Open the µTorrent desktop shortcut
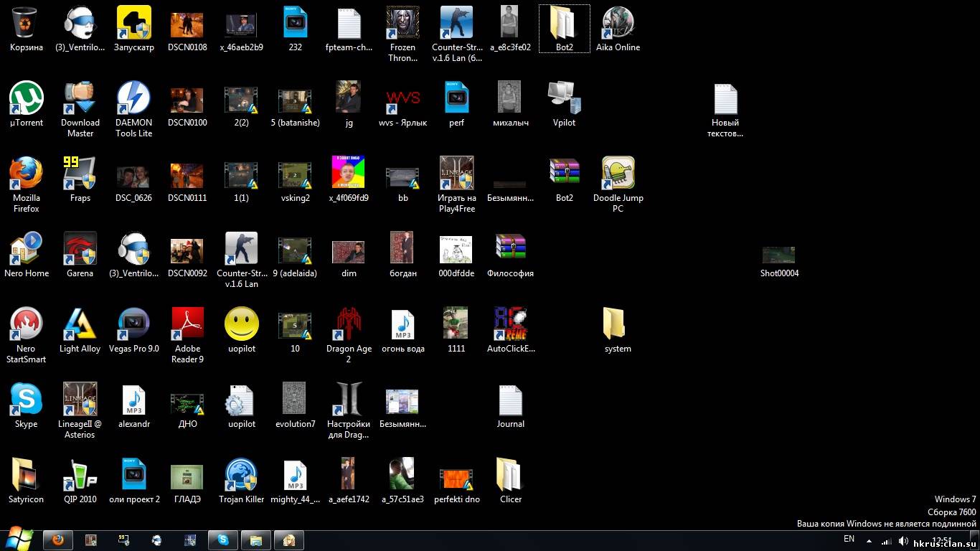980x551 pixels. pyautogui.click(x=27, y=99)
